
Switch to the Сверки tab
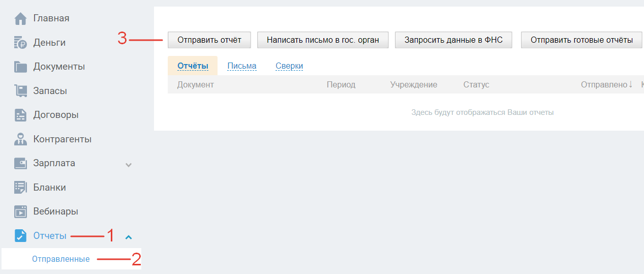289,66
